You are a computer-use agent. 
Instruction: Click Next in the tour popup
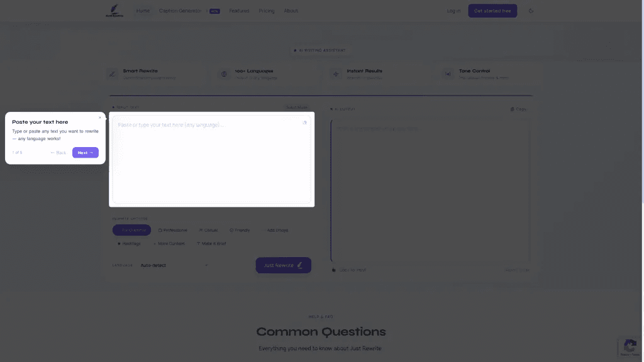pyautogui.click(x=86, y=153)
